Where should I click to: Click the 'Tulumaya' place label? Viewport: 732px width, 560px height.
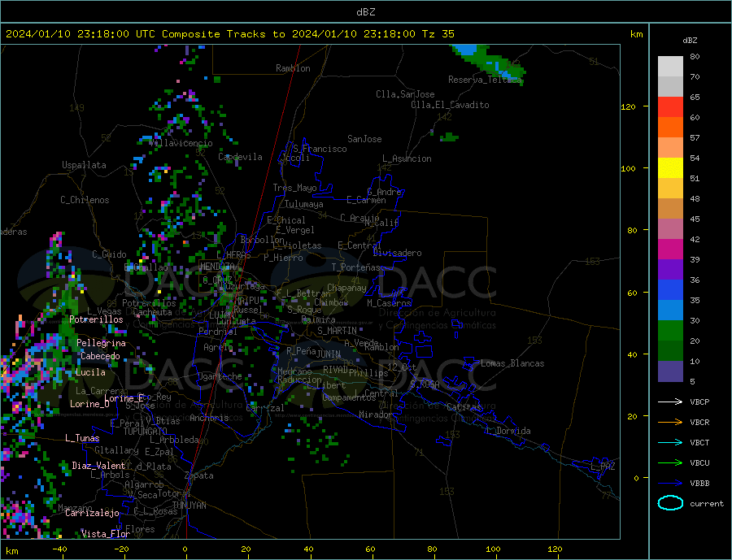click(x=304, y=204)
